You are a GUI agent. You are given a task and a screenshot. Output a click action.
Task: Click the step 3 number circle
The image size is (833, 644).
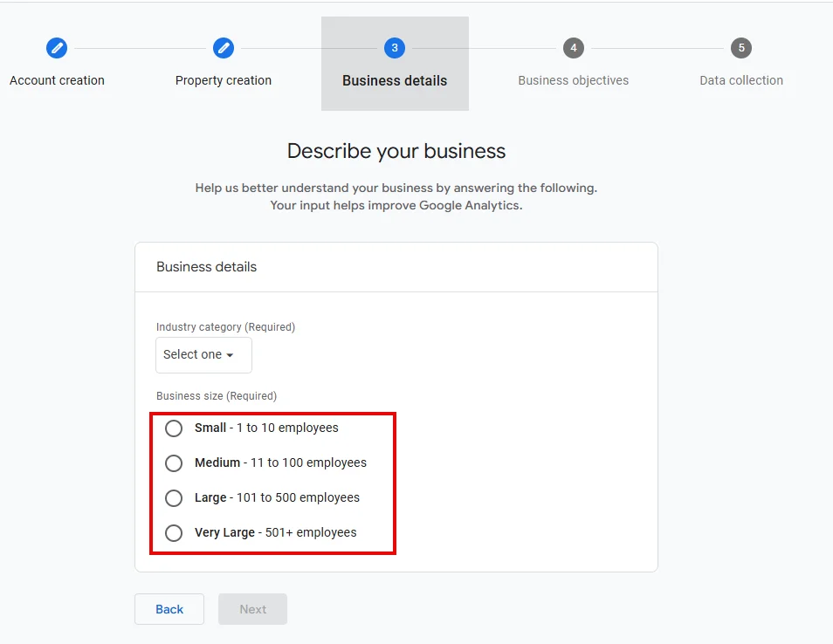(x=395, y=48)
